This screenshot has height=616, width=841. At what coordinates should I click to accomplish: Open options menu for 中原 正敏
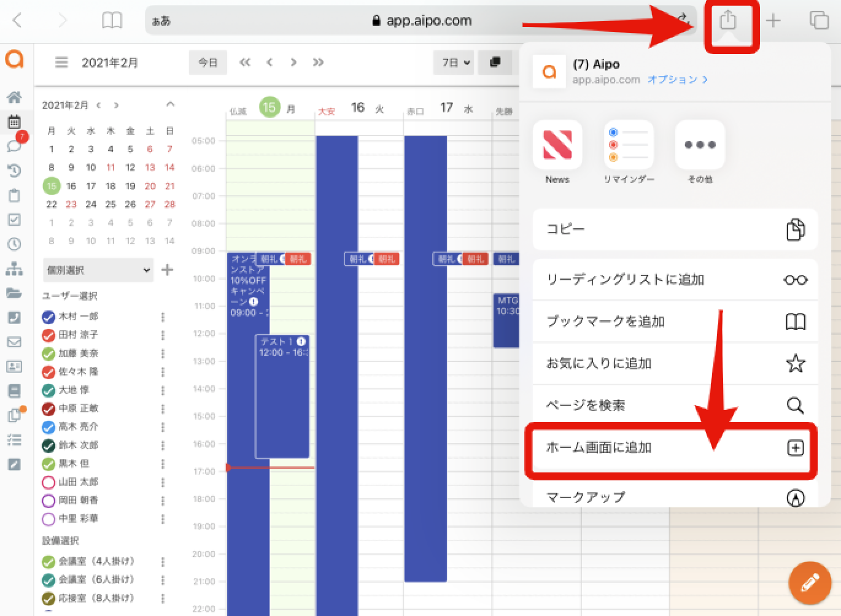pyautogui.click(x=163, y=409)
